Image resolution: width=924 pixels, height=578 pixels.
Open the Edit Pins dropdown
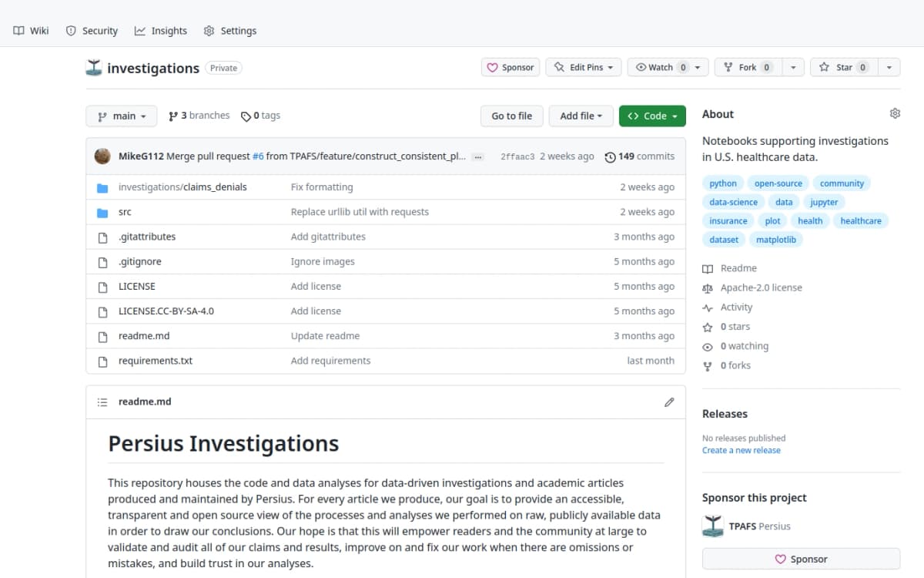coord(584,67)
